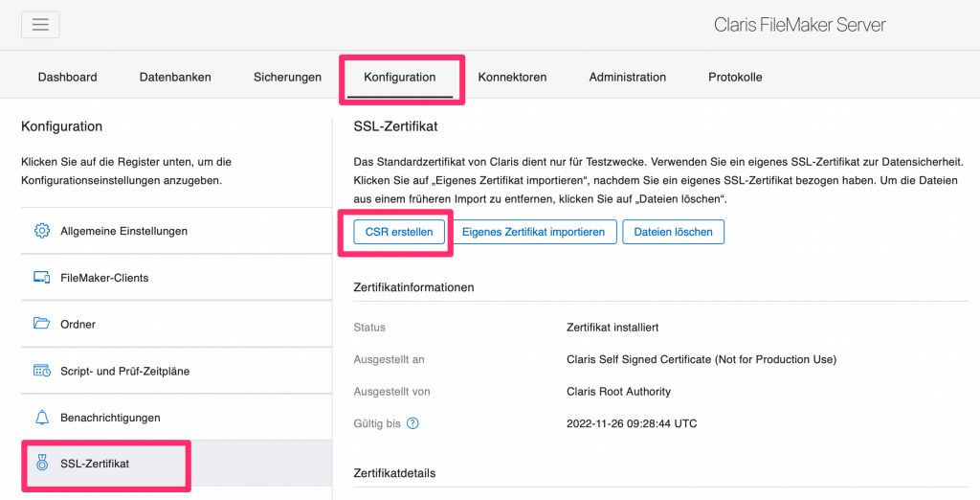Click the Ordner folder icon

pos(41,324)
